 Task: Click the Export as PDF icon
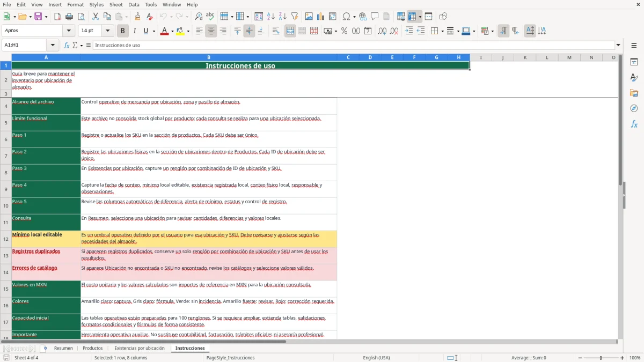tap(57, 17)
